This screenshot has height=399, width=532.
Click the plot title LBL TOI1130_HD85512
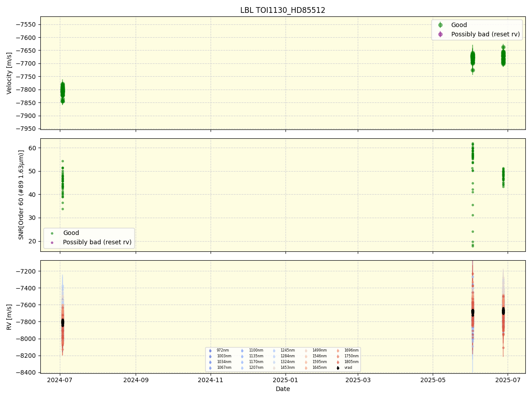pos(283,10)
